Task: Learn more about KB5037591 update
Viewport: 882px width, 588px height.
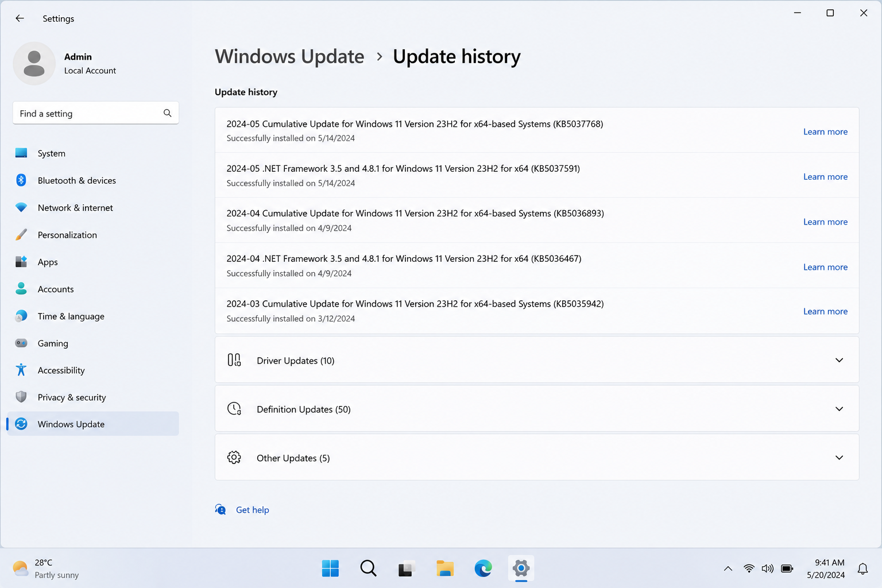Action: click(825, 177)
